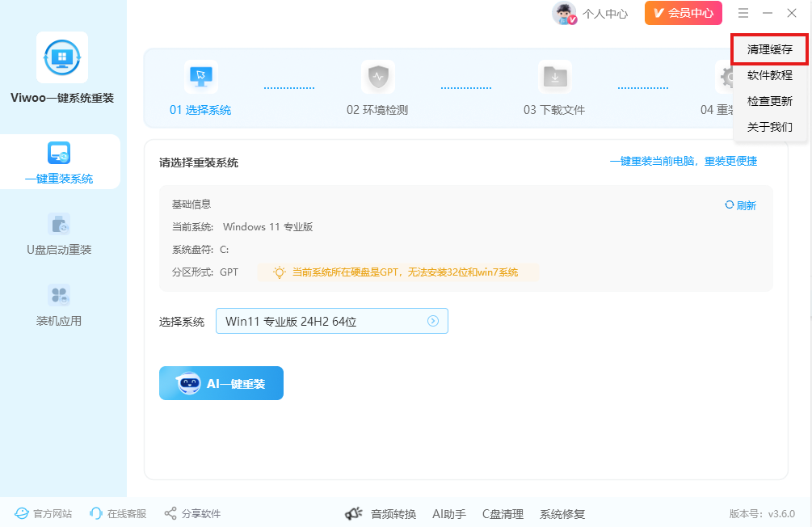
Task: Open 个人中心 text link
Action: coord(605,14)
